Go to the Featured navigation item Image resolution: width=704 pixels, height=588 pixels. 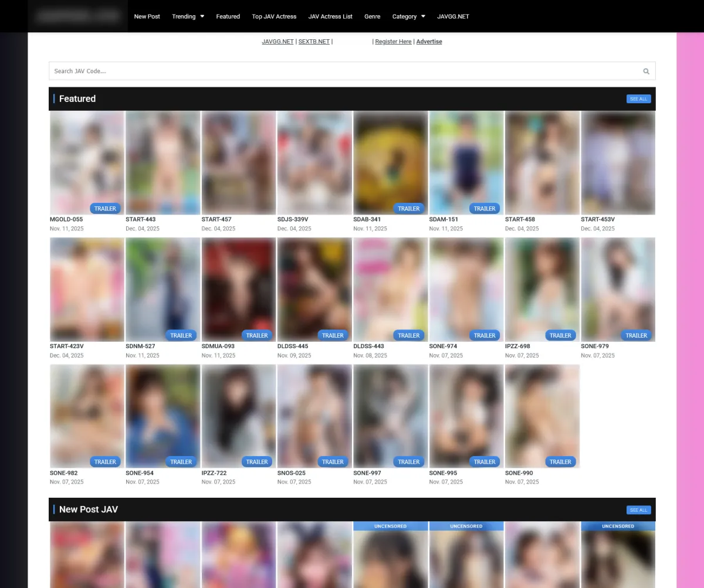tap(228, 16)
